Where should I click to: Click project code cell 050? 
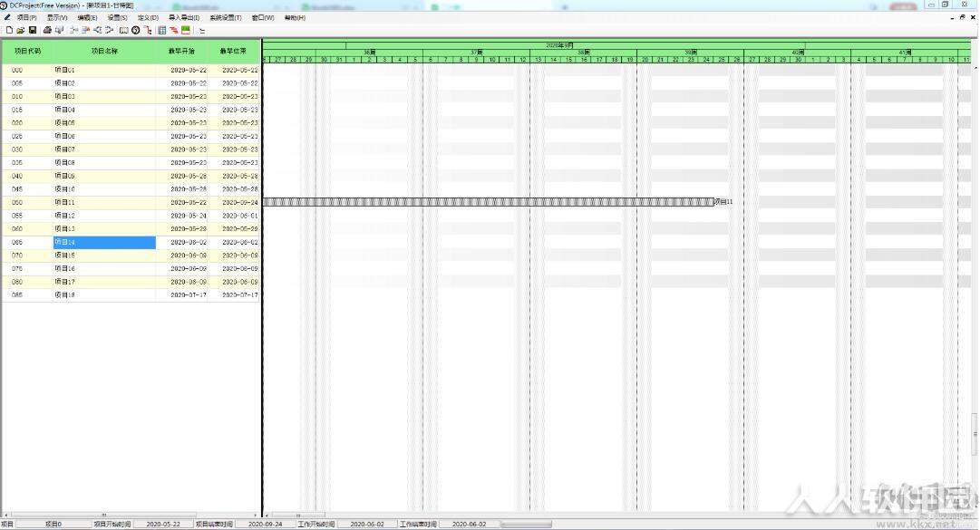click(27, 202)
